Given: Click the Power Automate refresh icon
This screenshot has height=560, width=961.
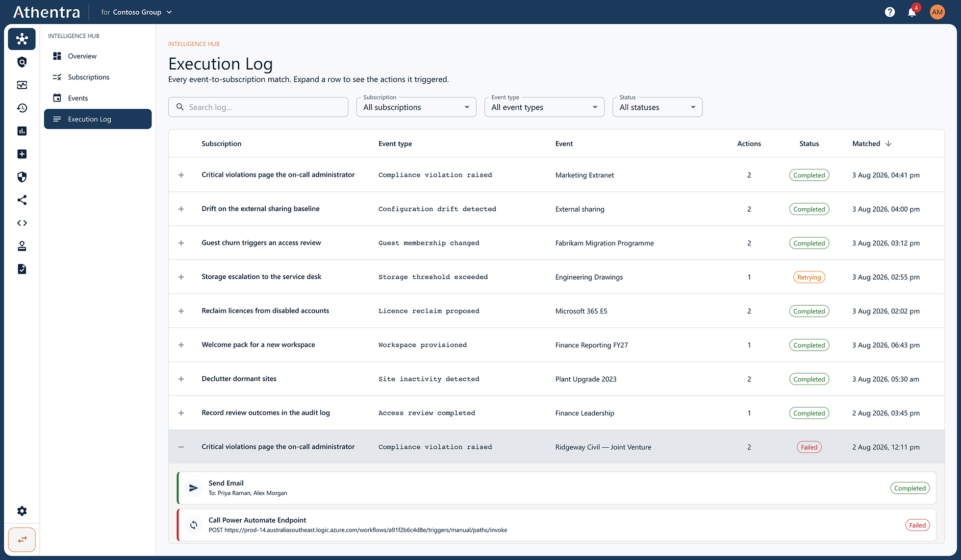Looking at the screenshot, I should pyautogui.click(x=194, y=525).
